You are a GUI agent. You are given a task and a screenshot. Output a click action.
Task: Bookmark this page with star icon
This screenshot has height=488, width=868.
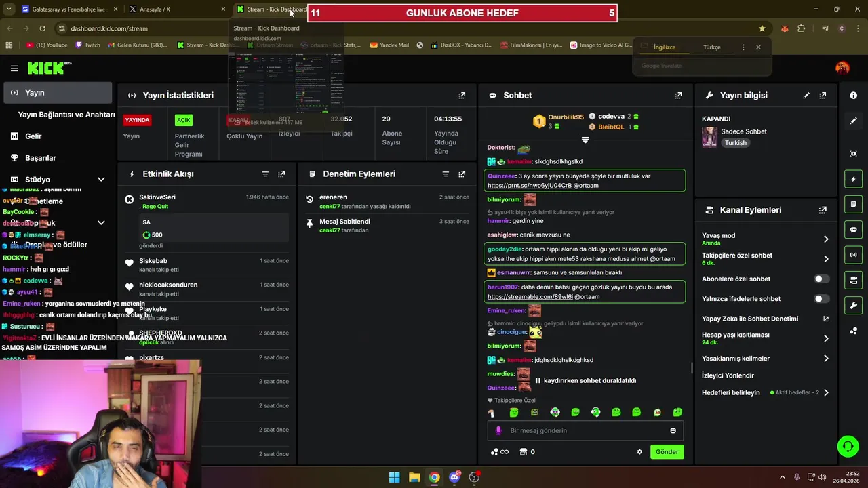click(762, 28)
